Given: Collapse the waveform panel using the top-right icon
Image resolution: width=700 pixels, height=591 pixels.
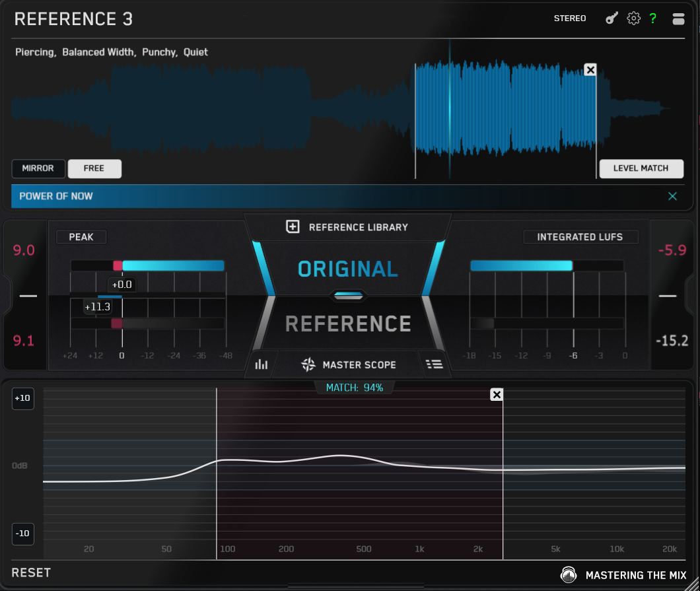Looking at the screenshot, I should pos(678,18).
